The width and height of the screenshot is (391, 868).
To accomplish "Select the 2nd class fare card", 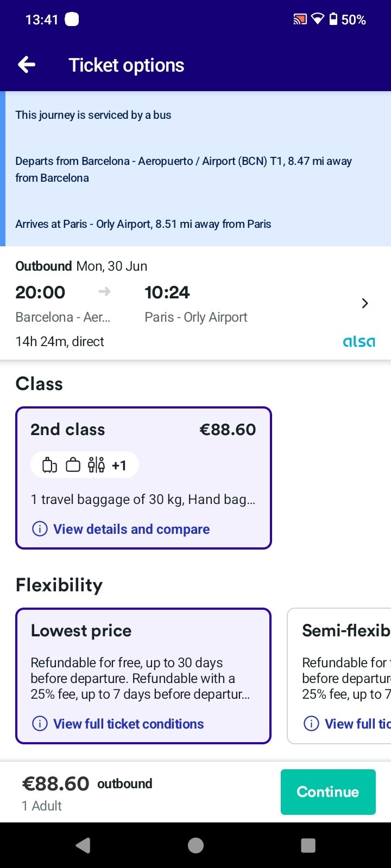I will 143,434.
